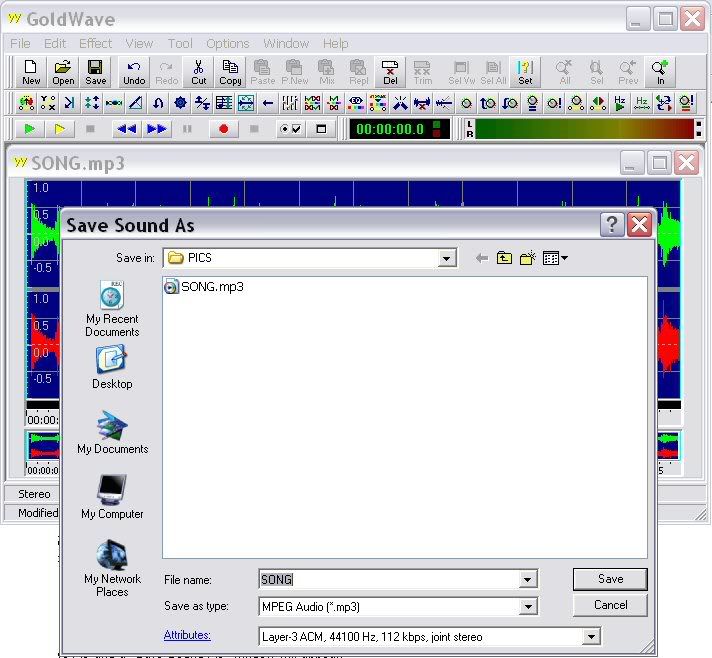Click the Rewind button
Screen dimensions: 712x658
point(126,129)
